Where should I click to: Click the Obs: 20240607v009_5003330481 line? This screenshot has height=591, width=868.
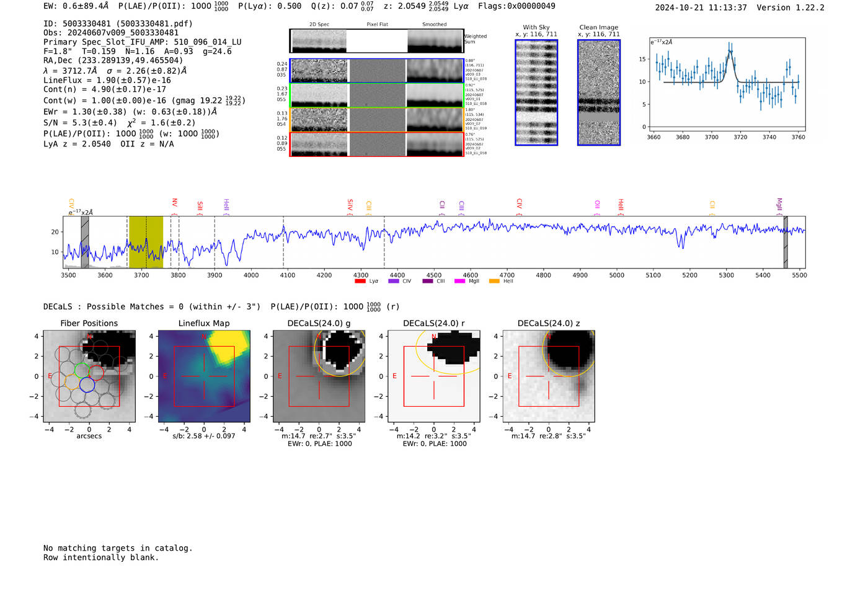click(111, 33)
